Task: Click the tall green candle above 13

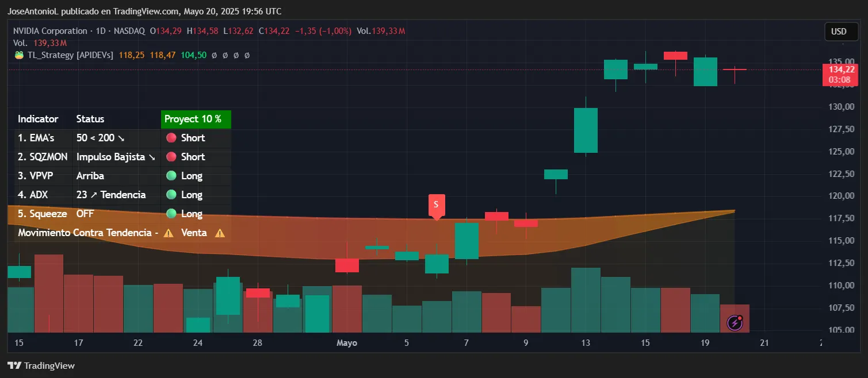Action: (x=586, y=130)
